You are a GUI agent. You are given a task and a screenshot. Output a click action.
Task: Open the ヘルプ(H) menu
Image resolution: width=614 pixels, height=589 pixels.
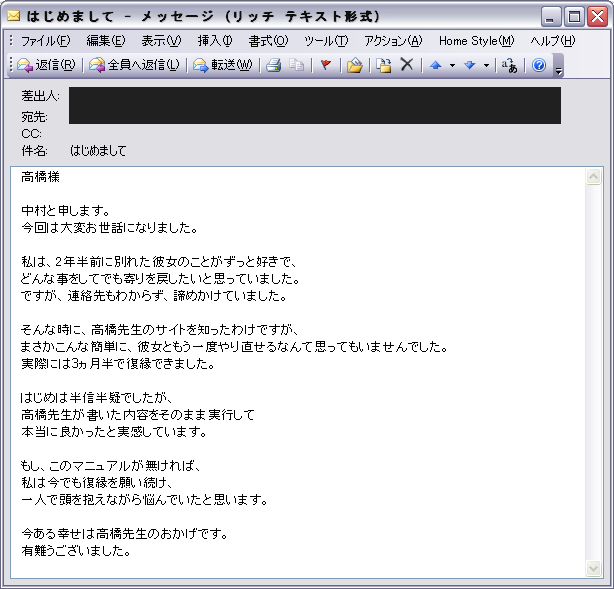(553, 41)
